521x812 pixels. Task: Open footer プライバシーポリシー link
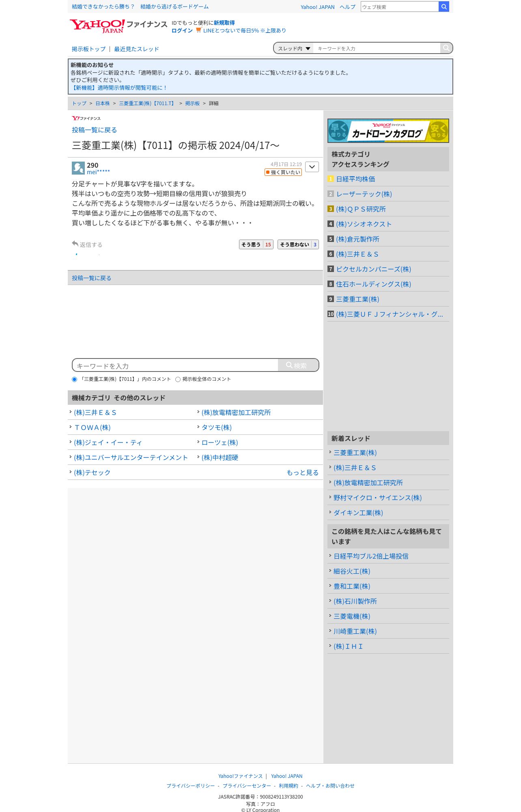[x=191, y=786]
